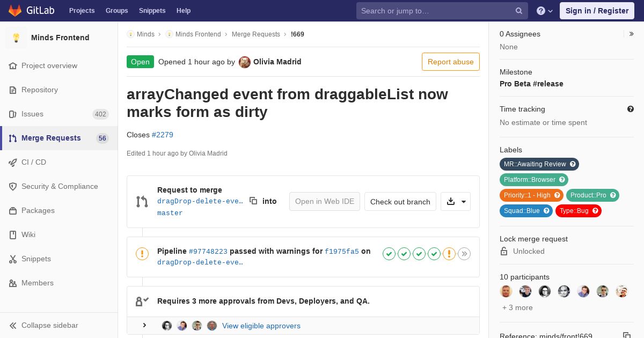Viewport: 644px width, 338px height.
Task: Click the Minds Frontend lightbulb avatar
Action: coord(16,38)
